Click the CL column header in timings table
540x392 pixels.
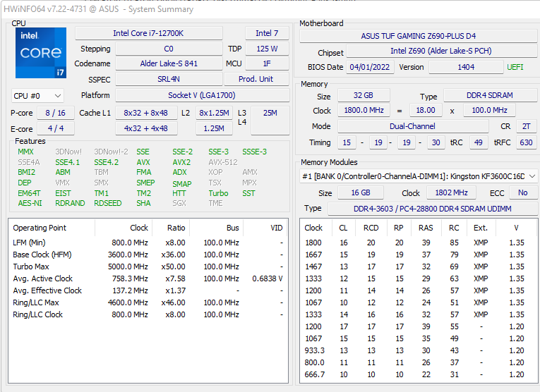(x=343, y=228)
